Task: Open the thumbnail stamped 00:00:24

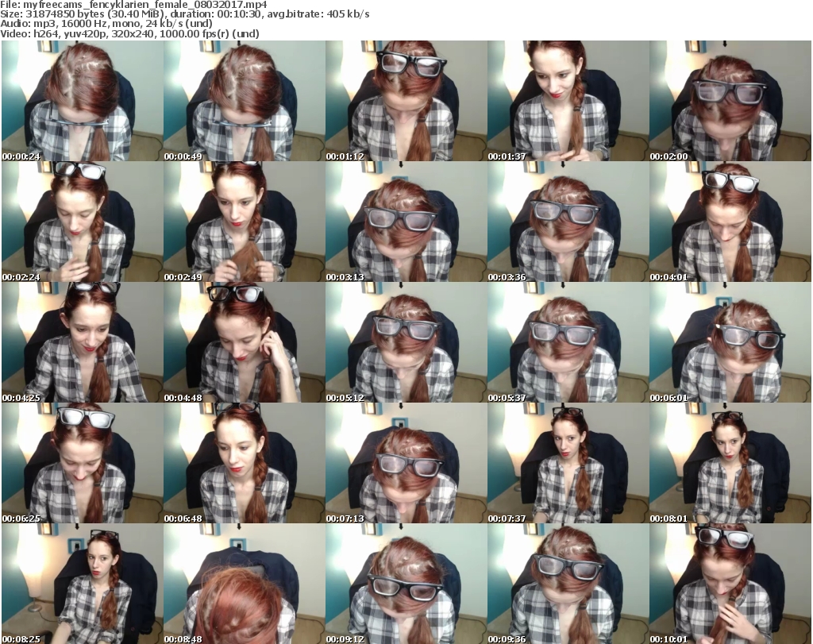Action: 83,101
